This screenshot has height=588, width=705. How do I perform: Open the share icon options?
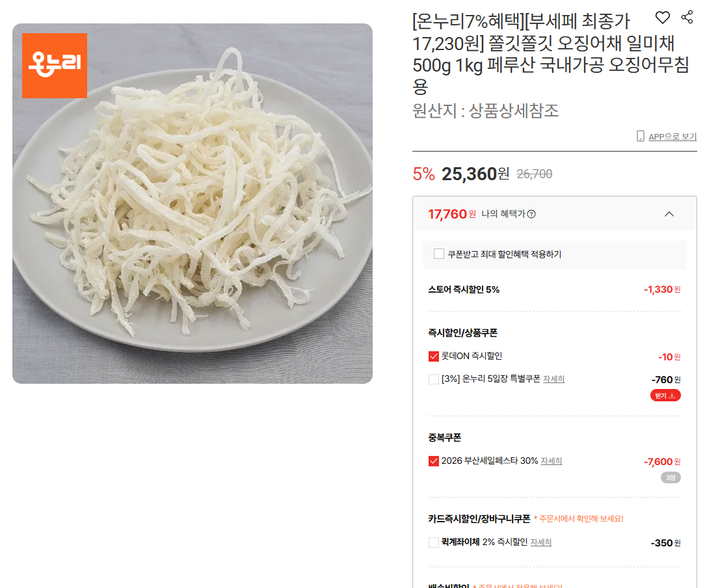pyautogui.click(x=687, y=18)
